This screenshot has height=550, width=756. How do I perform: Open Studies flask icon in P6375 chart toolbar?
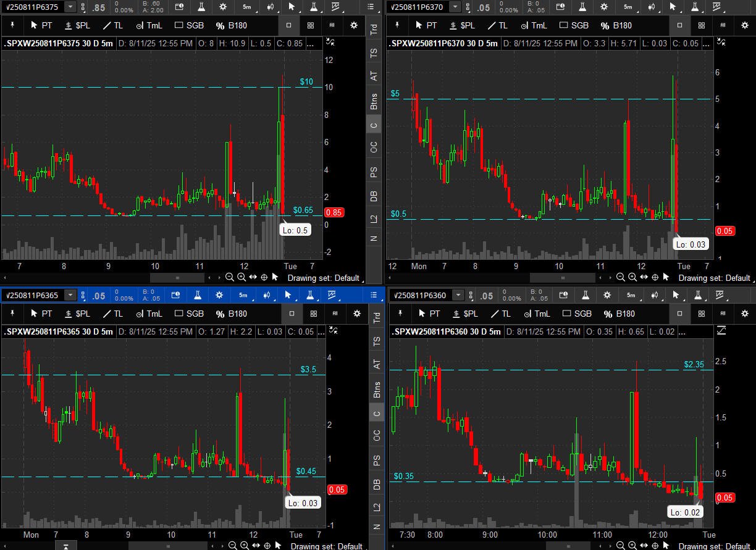pos(201,7)
